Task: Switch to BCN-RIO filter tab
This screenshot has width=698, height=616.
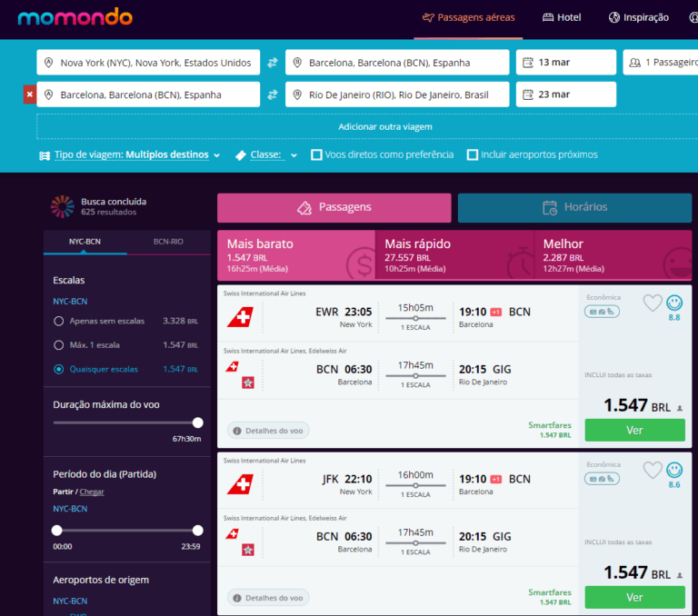Action: (168, 242)
